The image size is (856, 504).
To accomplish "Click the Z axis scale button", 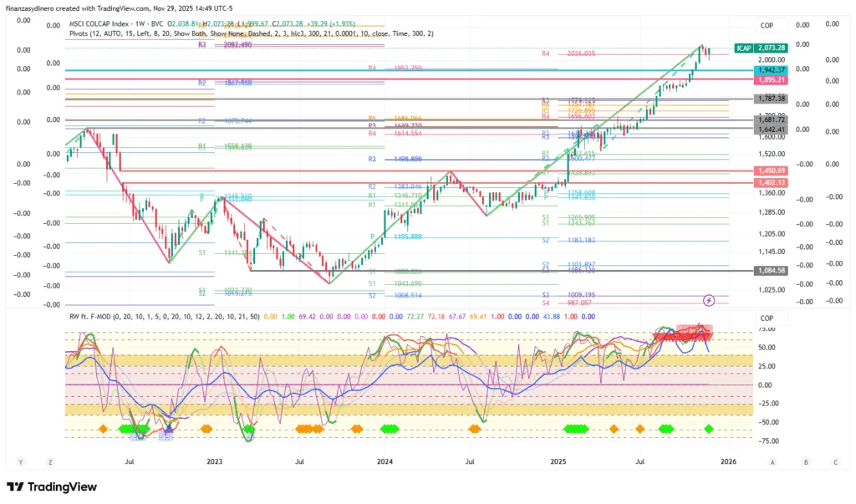I will (x=50, y=461).
